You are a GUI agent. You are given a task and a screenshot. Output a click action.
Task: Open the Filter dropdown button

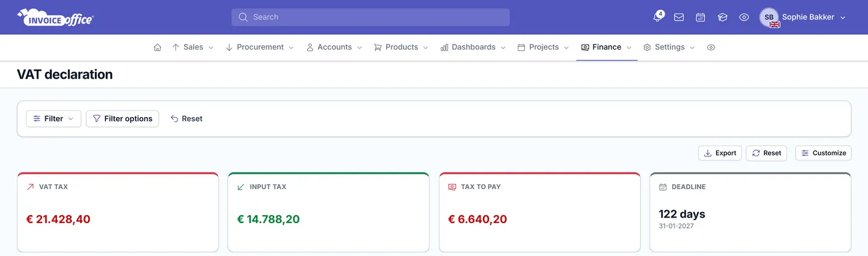(x=53, y=118)
